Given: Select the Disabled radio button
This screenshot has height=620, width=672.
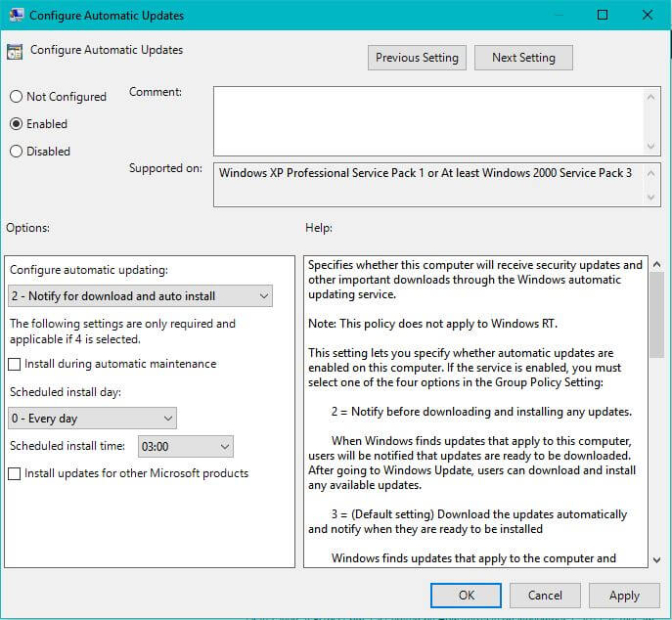Looking at the screenshot, I should click(16, 152).
